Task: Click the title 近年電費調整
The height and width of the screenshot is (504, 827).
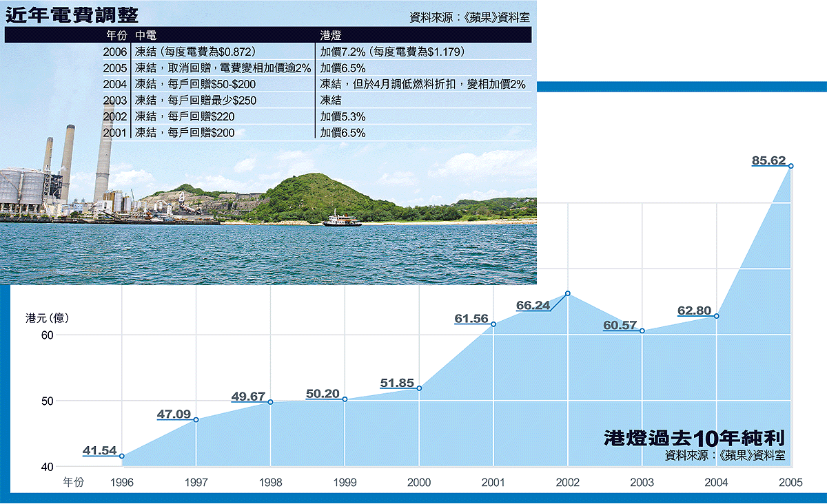Action: point(72,14)
